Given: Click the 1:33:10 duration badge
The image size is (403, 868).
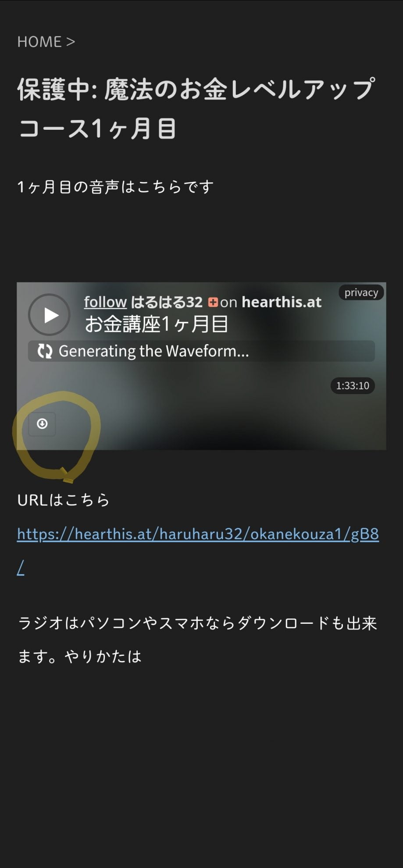Looking at the screenshot, I should [x=353, y=386].
